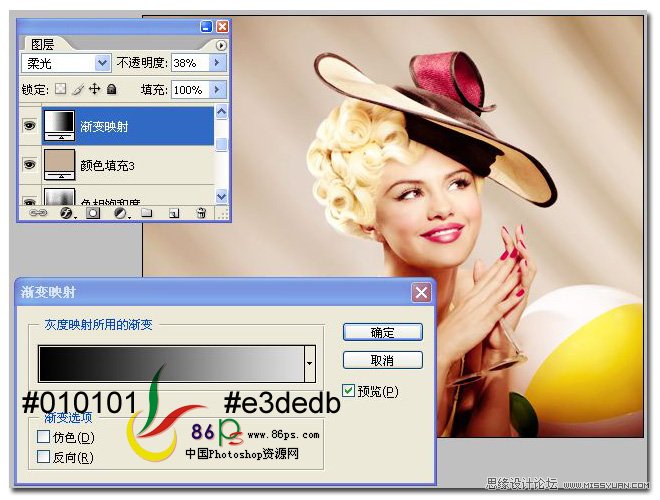Select the 渐变映射 layer name
Viewport: 660px width, 500px height.
(104, 126)
